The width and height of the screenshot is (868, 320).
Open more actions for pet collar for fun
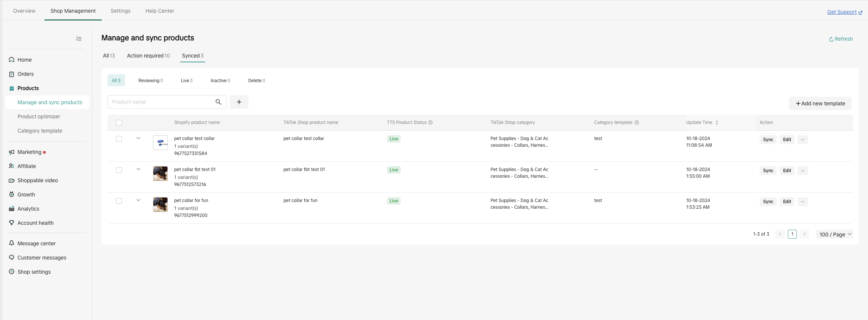[802, 202]
